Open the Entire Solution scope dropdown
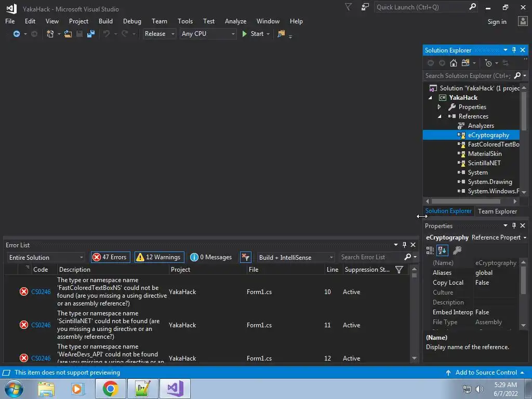 pyautogui.click(x=46, y=258)
